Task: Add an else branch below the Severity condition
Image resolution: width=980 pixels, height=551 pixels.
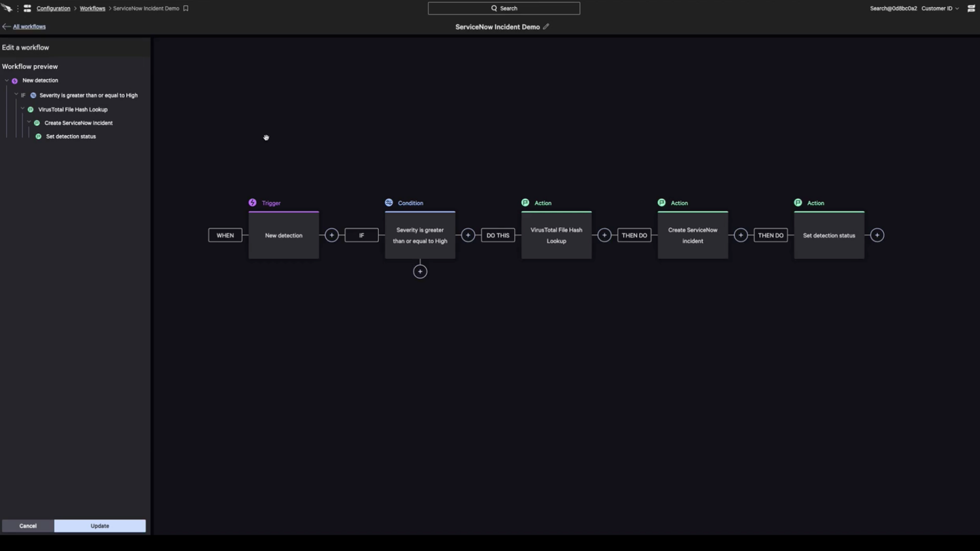Action: (x=420, y=272)
